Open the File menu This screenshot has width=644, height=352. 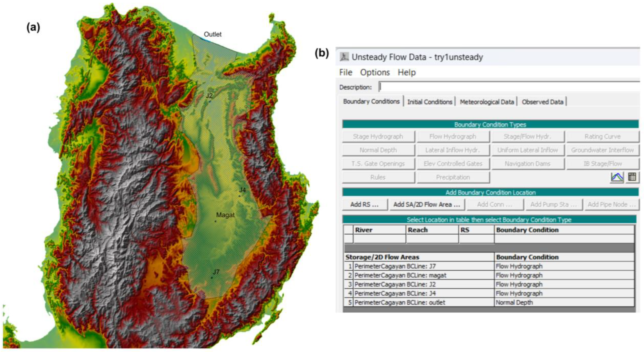coord(346,72)
